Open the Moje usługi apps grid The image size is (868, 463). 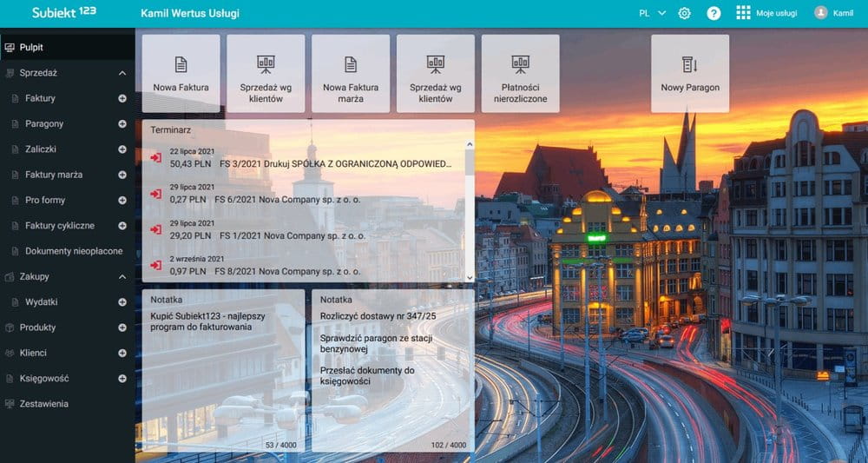click(743, 14)
